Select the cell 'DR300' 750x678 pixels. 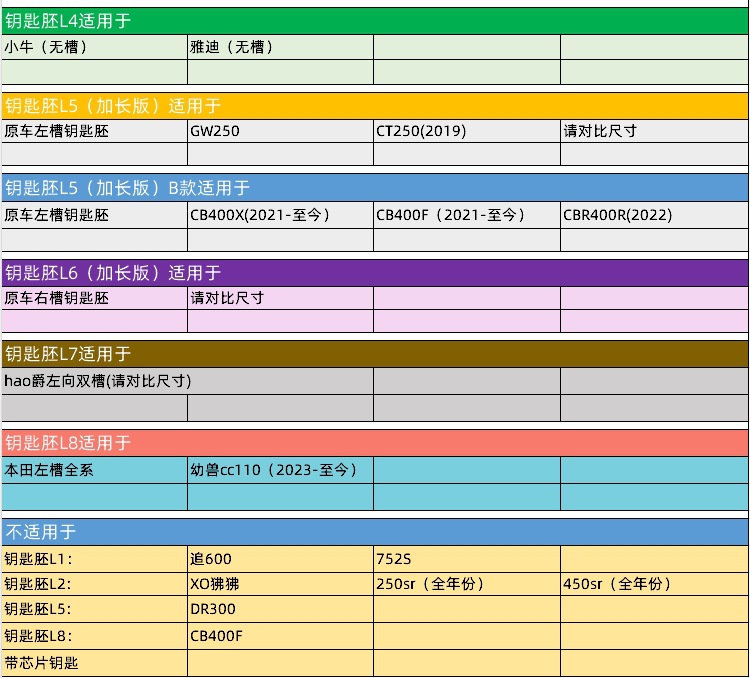280,609
